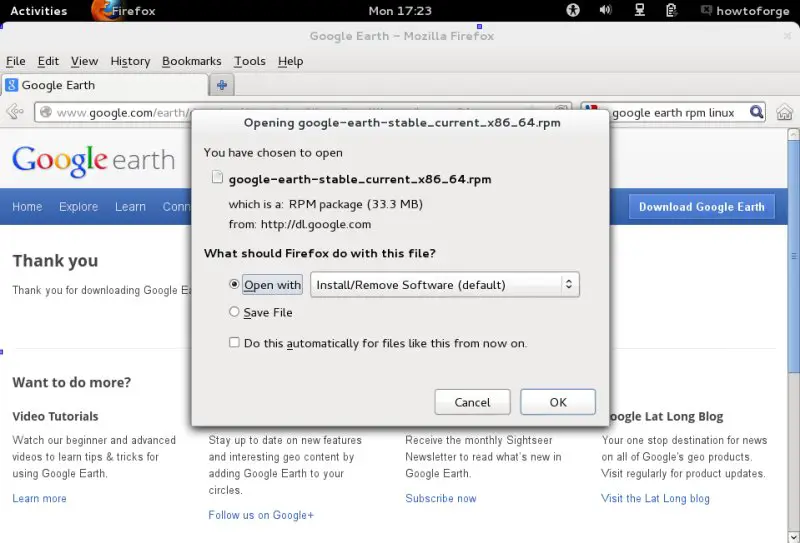Viewport: 800px width, 543px height.
Task: Click the Thank you heading
Action: coord(55,261)
